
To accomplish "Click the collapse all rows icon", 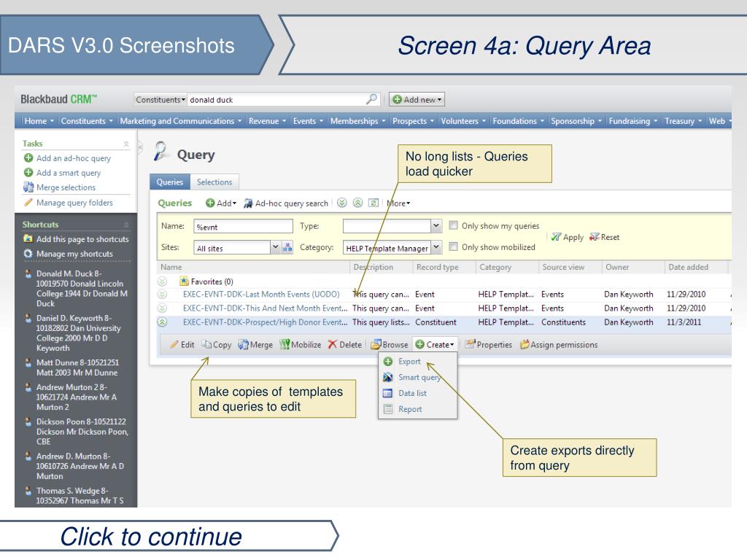I will [357, 203].
